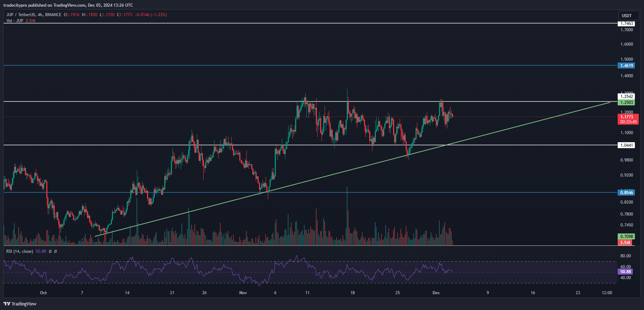This screenshot has width=644, height=310.
Task: Click the 1.7000 price scale value
Action: click(627, 30)
